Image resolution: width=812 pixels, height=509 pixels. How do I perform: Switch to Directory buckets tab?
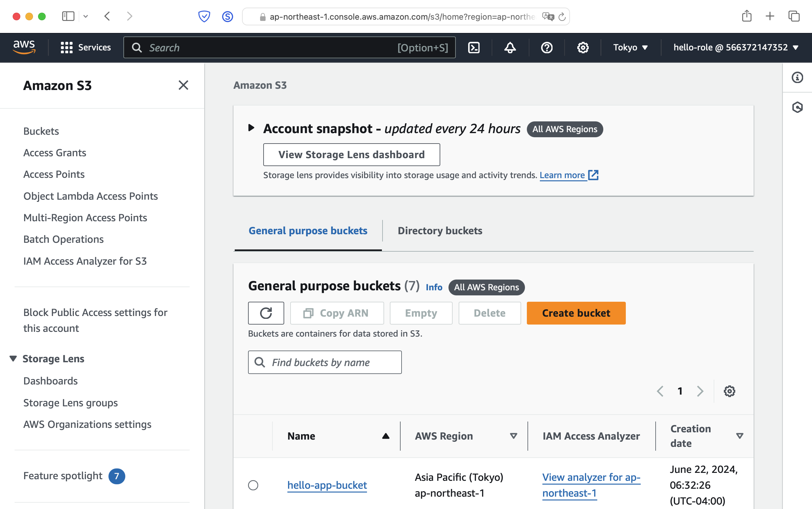[440, 231]
